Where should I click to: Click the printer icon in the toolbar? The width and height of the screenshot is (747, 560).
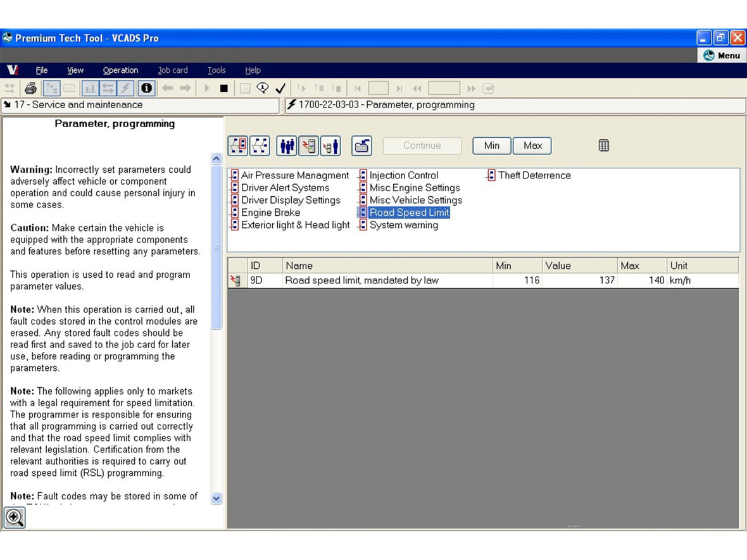tap(30, 88)
